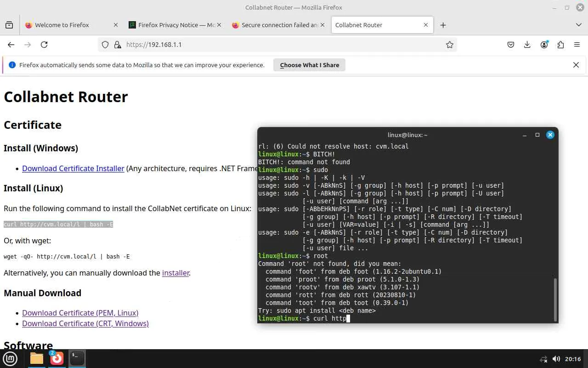Open Firefox View from the tab bar icon
The height and width of the screenshot is (368, 588).
(x=9, y=25)
